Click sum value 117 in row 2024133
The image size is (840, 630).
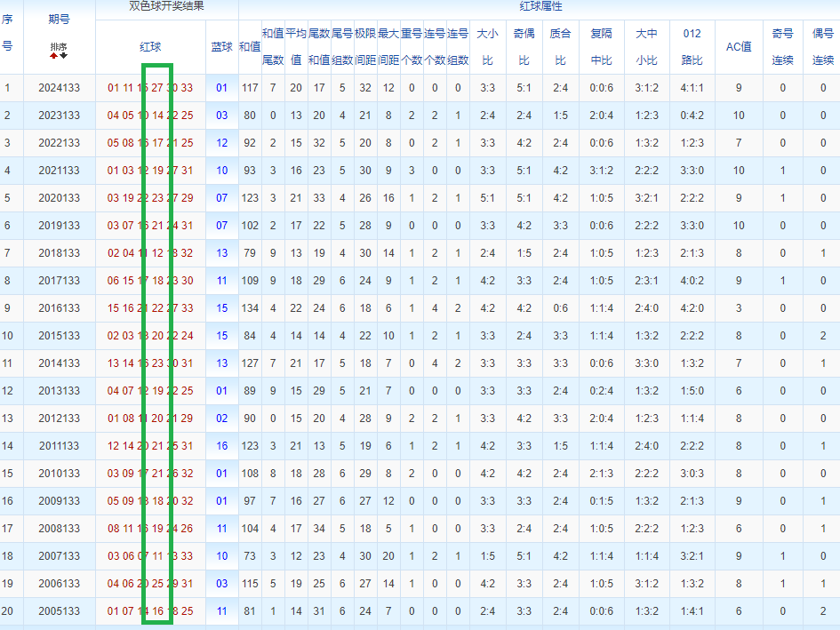click(x=250, y=88)
